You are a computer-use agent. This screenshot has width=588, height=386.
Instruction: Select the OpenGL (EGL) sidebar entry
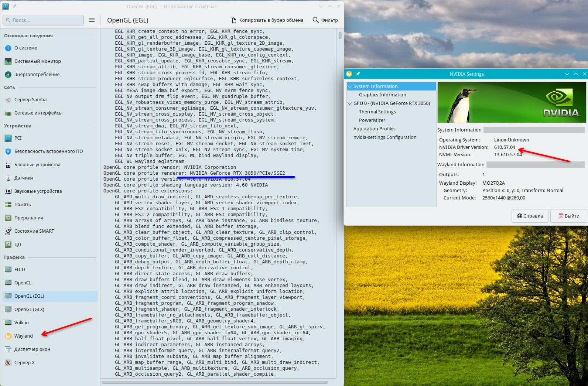[x=50, y=296]
